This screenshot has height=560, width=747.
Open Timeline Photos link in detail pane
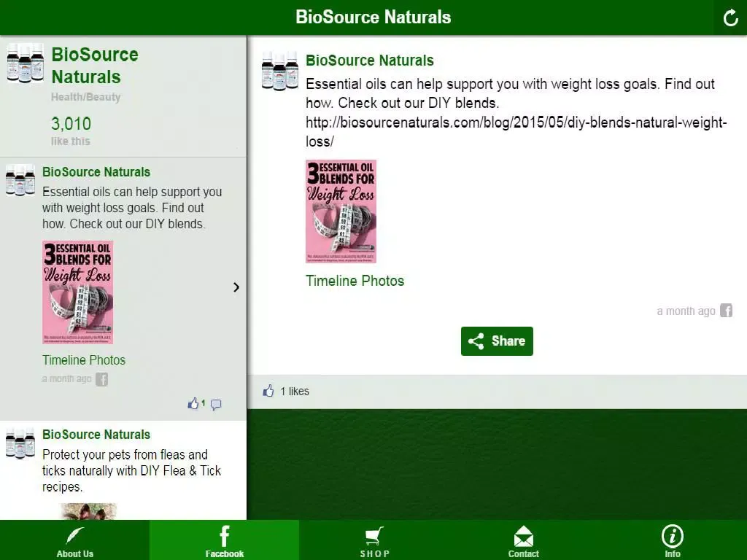pyautogui.click(x=355, y=281)
